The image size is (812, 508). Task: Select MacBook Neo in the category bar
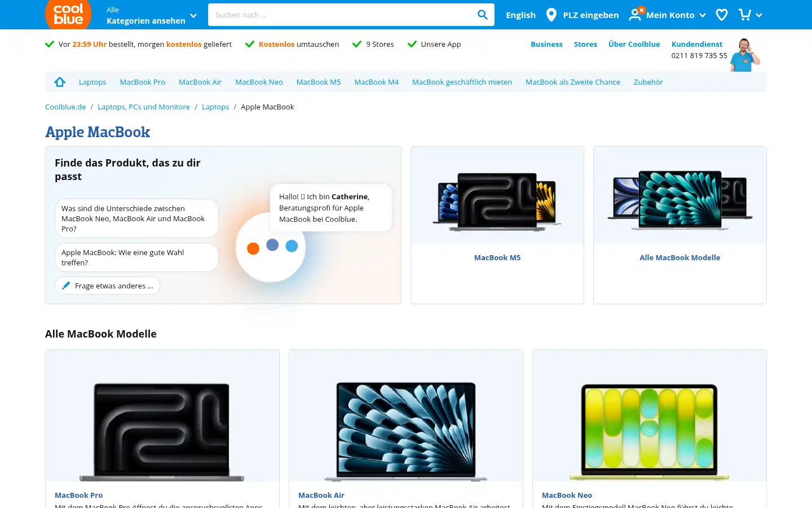(x=259, y=82)
